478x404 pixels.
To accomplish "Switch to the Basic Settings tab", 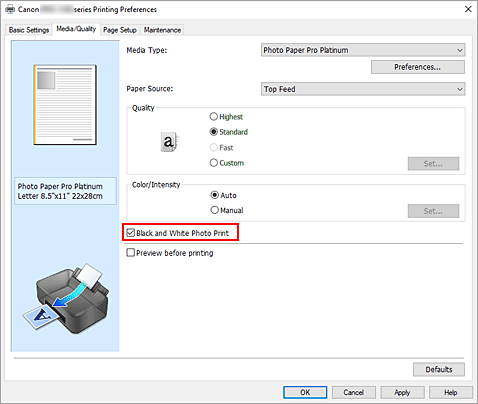I will coord(29,30).
